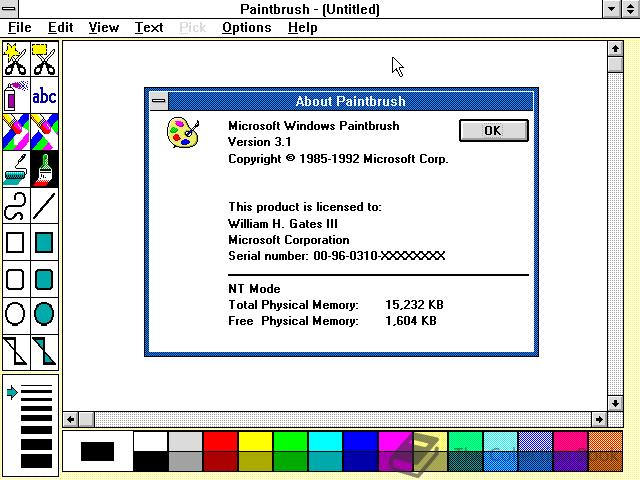Select the straight Line tool
Screen dimensions: 640x480
(x=44, y=206)
